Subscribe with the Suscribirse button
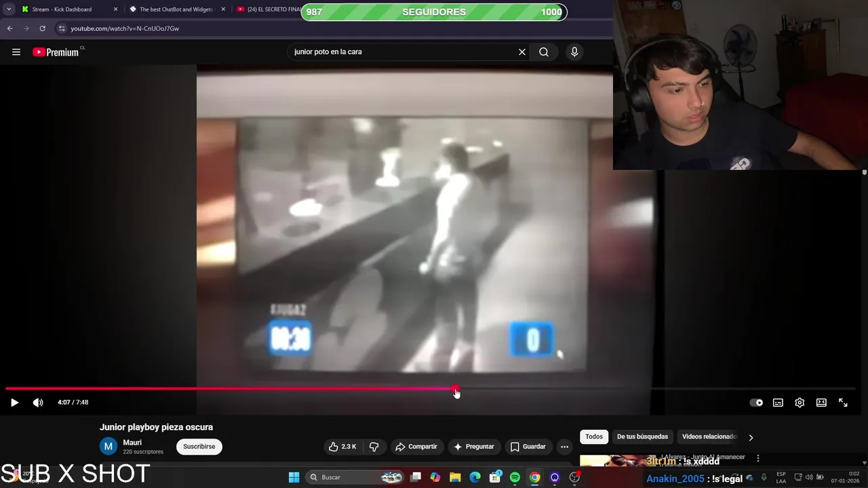The width and height of the screenshot is (868, 488). (199, 447)
